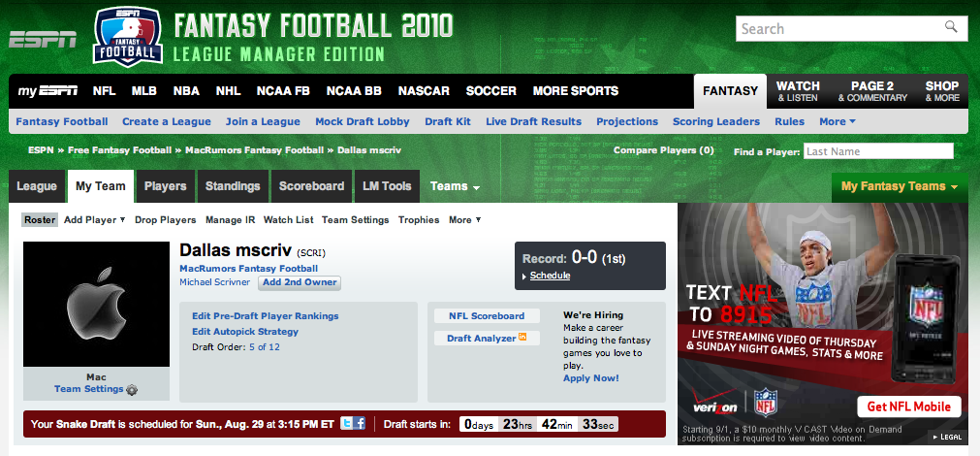Open the Projections link
980x456 pixels.
[627, 121]
